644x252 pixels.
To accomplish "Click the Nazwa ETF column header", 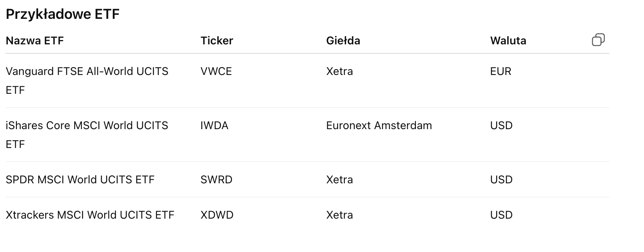I will [35, 41].
